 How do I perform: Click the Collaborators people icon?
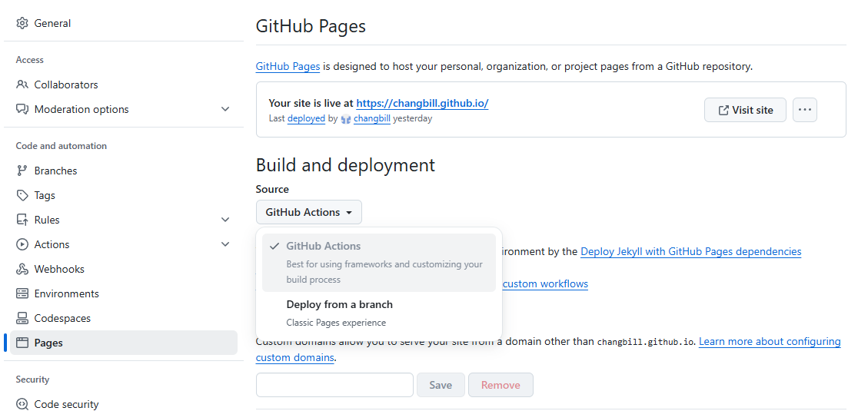pyautogui.click(x=22, y=85)
